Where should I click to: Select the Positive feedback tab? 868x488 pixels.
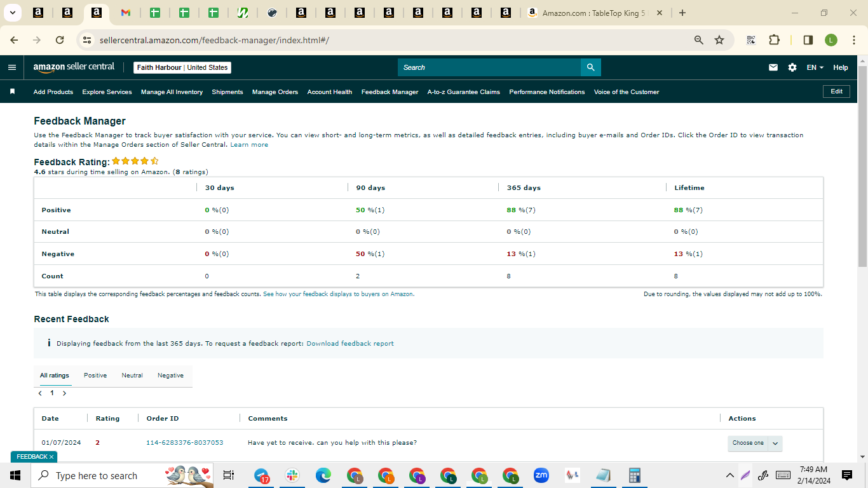pos(95,376)
